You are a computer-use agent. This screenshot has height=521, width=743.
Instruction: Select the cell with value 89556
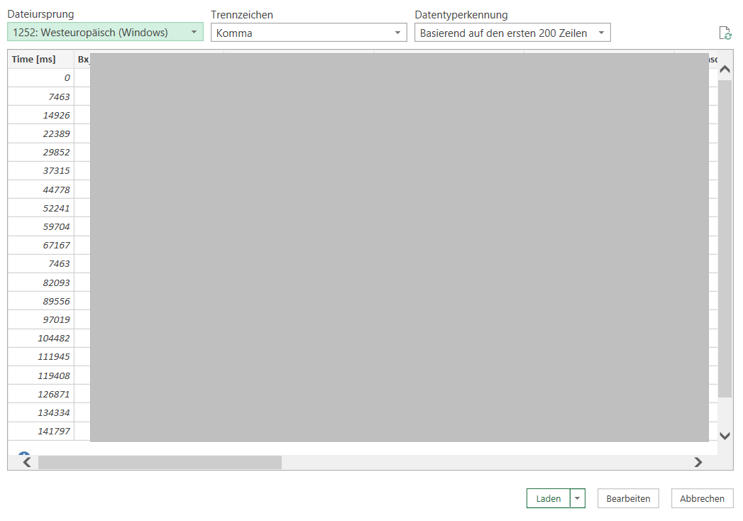coord(41,301)
